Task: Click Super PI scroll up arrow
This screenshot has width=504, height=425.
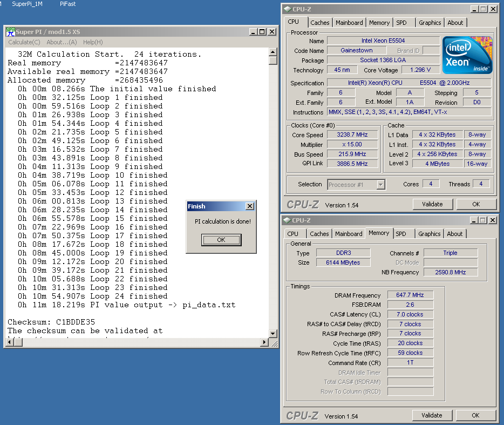Action: coord(273,52)
